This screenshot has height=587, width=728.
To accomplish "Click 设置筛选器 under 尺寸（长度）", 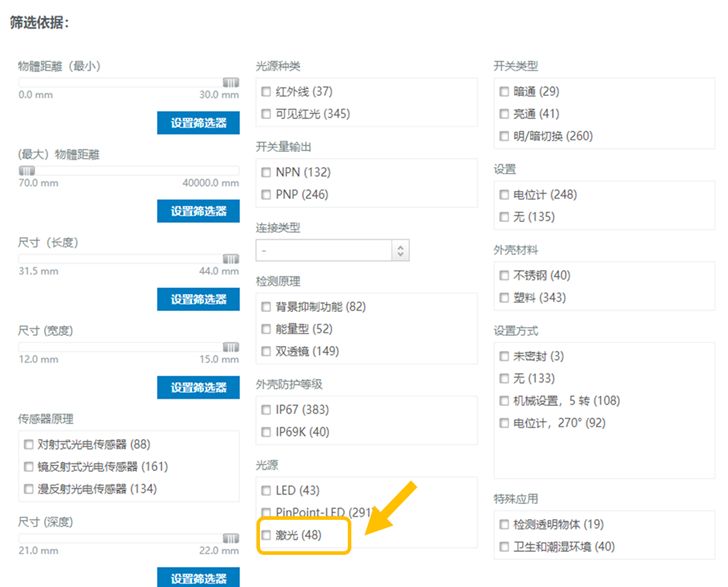I will pos(198,299).
